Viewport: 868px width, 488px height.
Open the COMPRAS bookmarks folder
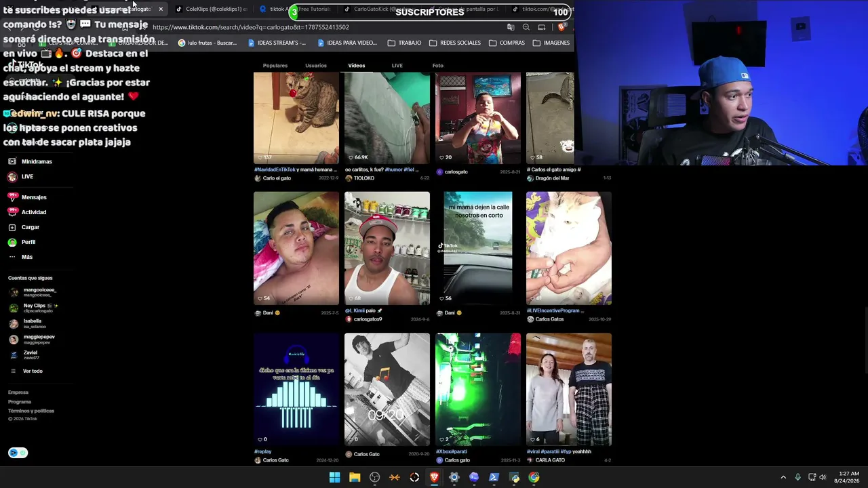pyautogui.click(x=507, y=43)
